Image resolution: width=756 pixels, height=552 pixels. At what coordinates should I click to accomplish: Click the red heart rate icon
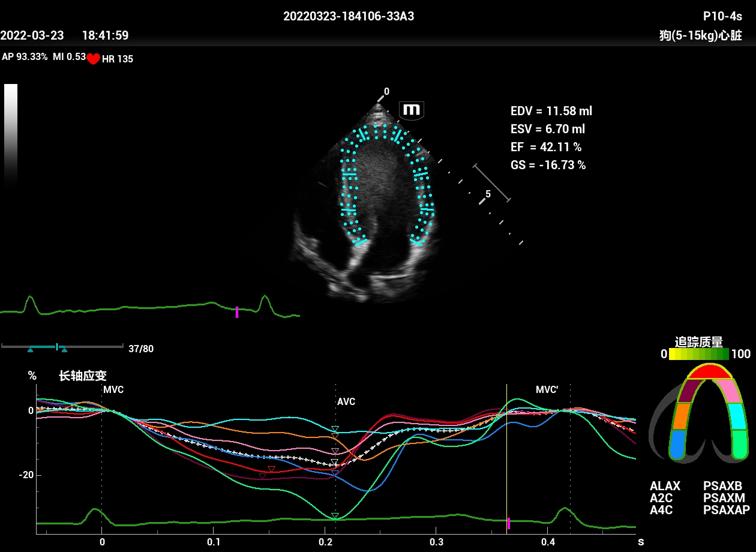(93, 59)
